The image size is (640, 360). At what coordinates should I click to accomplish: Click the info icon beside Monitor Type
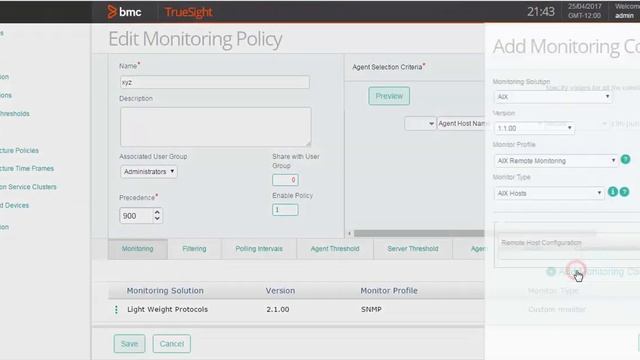tap(613, 191)
